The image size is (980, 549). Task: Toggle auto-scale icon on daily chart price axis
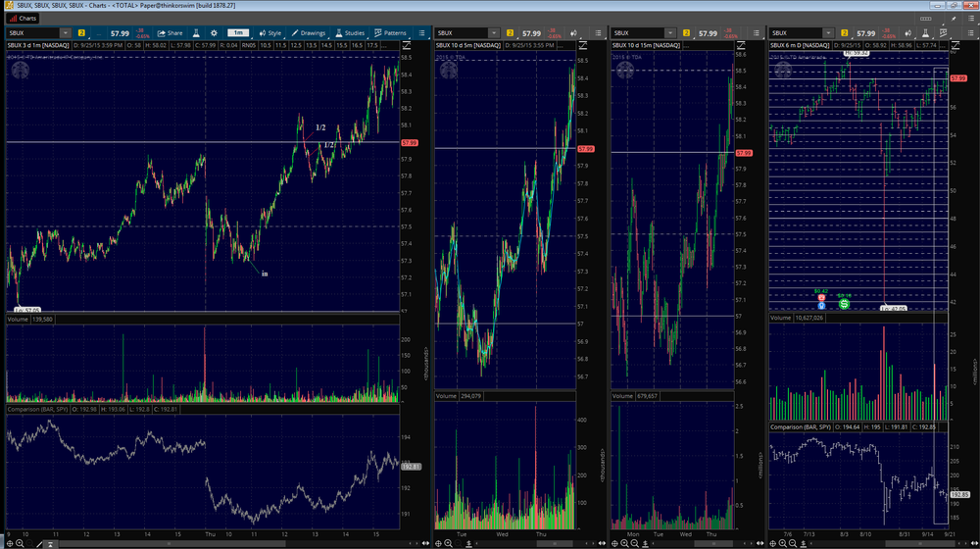tap(955, 46)
